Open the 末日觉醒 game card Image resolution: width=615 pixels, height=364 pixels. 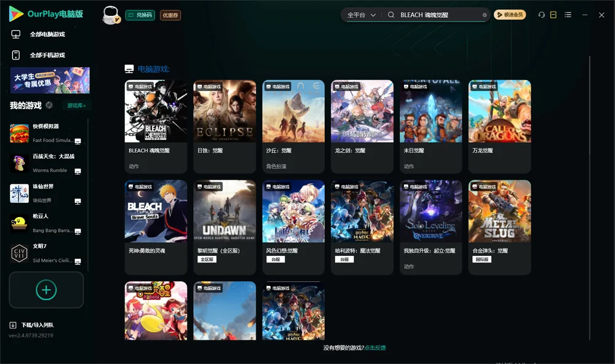[430, 126]
